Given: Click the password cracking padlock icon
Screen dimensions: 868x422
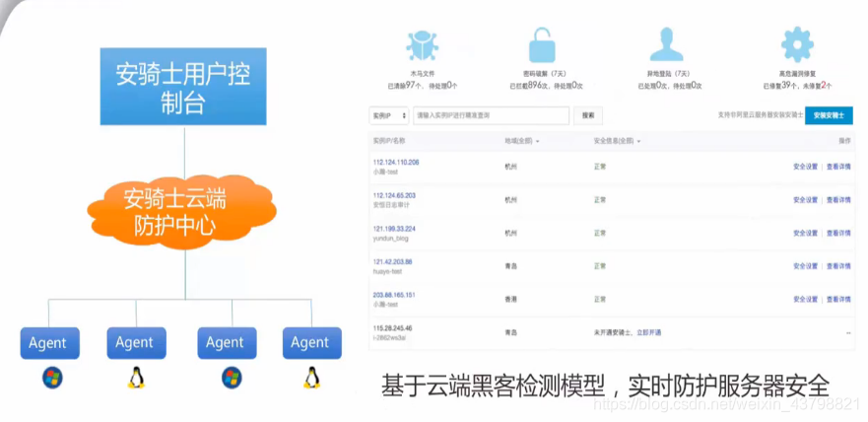Looking at the screenshot, I should [x=542, y=44].
